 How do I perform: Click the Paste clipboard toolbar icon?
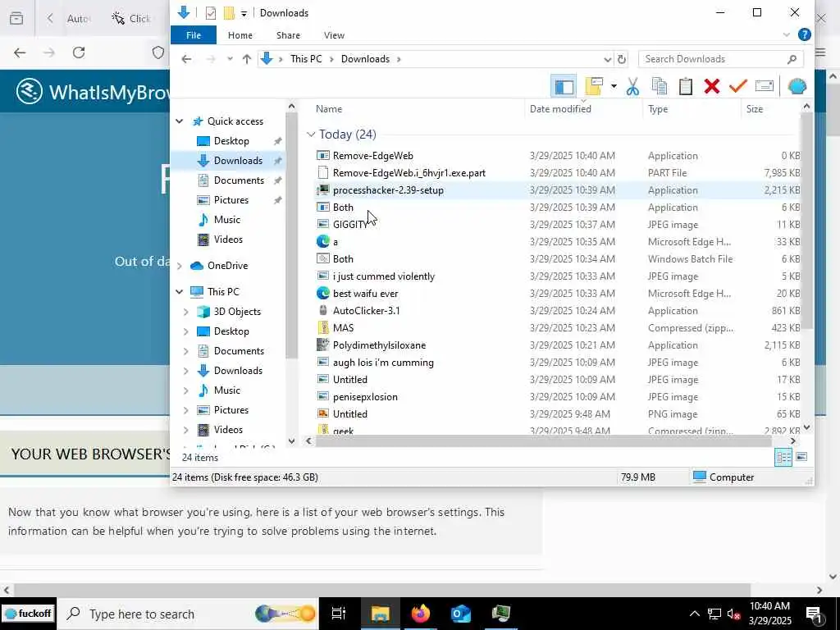click(686, 86)
